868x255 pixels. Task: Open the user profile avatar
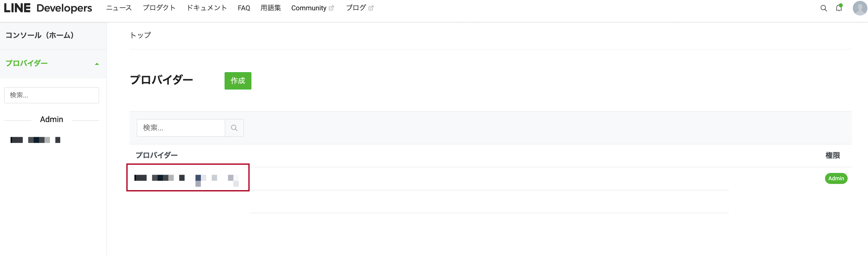[x=860, y=8]
